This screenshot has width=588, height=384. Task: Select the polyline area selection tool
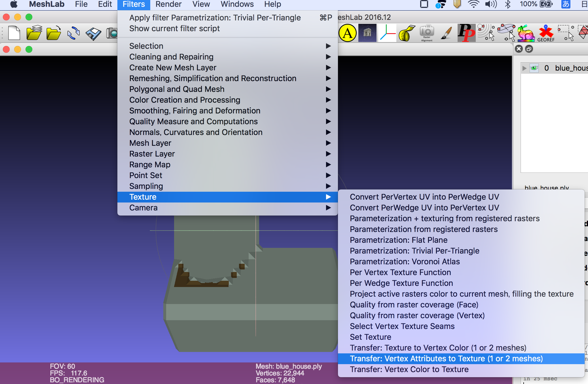pos(506,33)
